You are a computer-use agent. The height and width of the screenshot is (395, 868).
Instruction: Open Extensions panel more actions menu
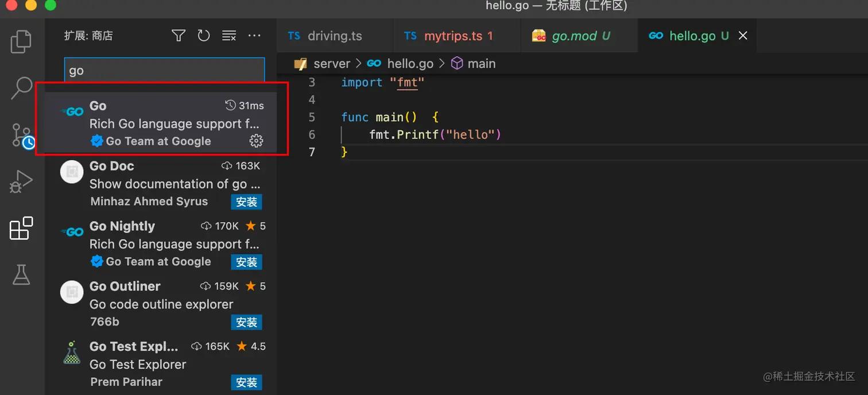[254, 36]
